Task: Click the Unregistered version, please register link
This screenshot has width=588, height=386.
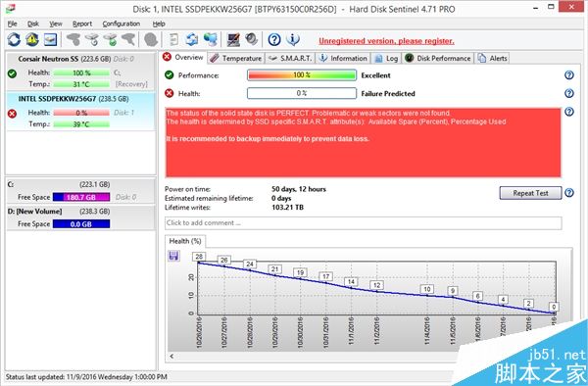Action: (x=386, y=41)
